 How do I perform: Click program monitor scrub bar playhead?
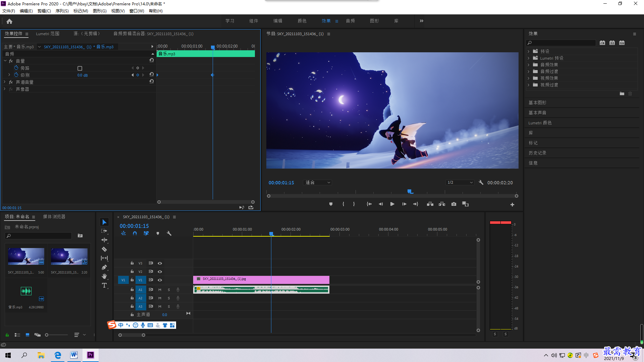click(410, 191)
